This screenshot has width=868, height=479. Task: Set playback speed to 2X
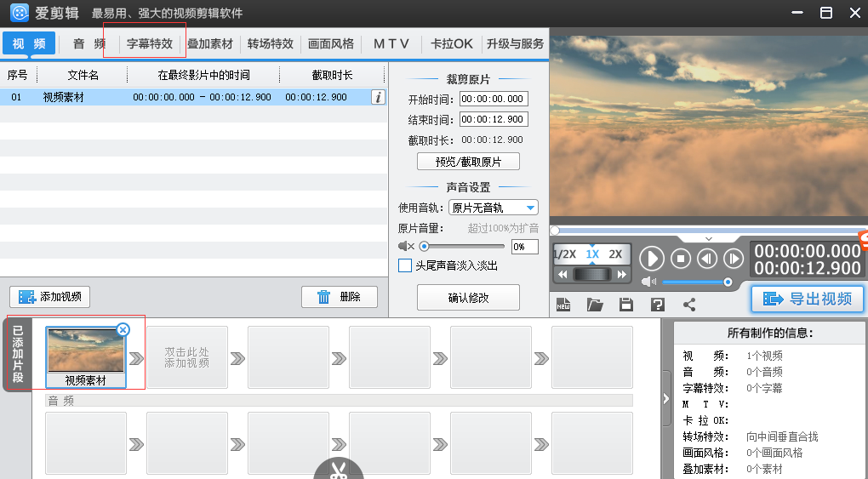(615, 254)
